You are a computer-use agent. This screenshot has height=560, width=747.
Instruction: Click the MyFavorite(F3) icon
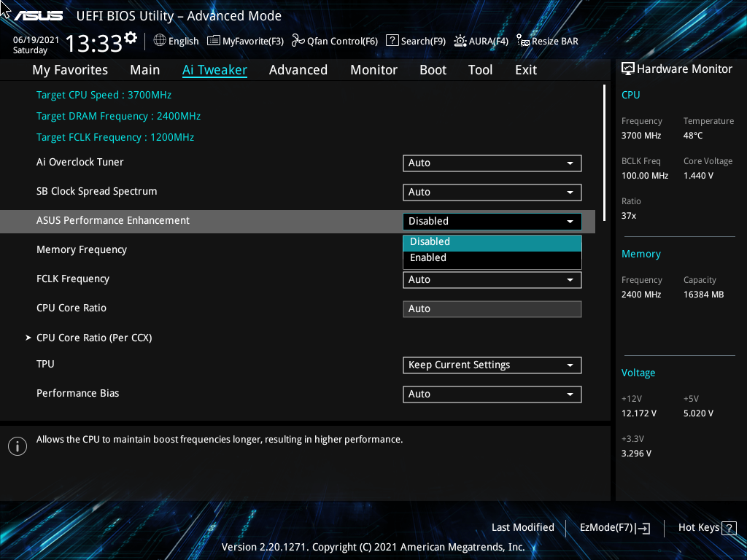(x=212, y=41)
